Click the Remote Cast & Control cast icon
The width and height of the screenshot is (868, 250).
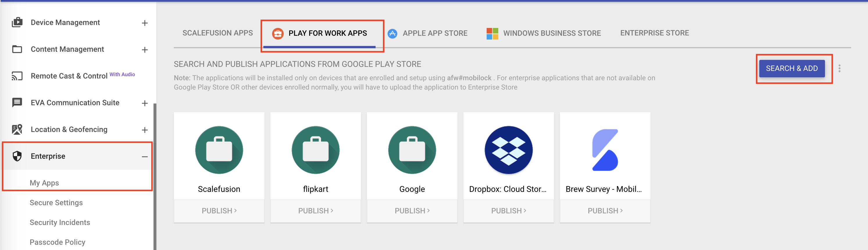(17, 76)
